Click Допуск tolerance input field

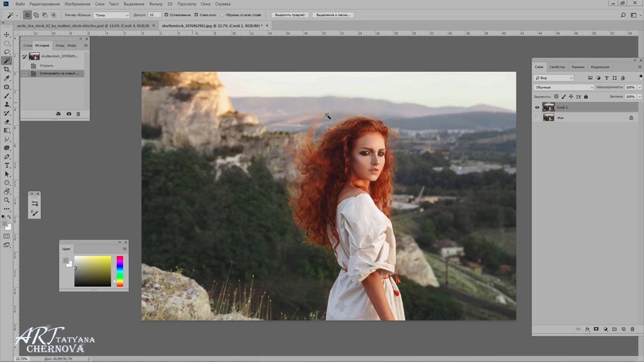154,15
